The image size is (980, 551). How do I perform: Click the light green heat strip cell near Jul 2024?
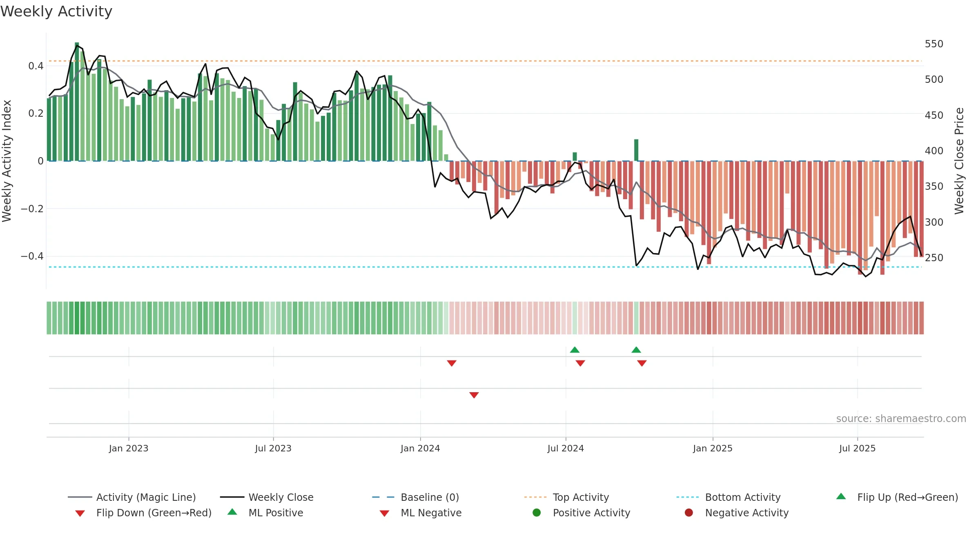click(x=575, y=318)
